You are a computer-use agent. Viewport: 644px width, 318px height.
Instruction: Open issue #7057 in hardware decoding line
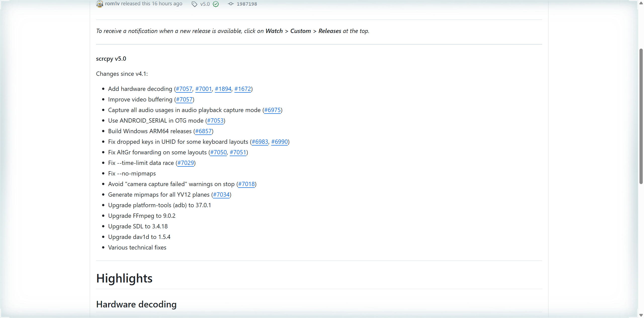184,89
